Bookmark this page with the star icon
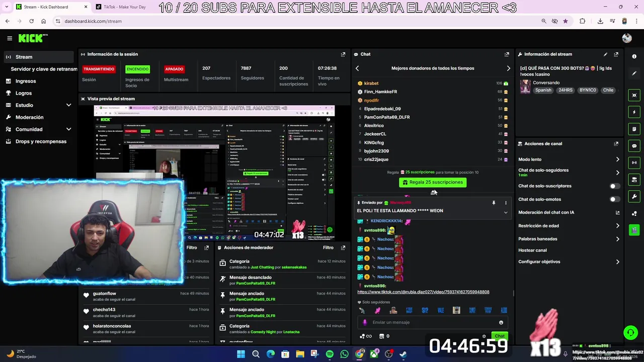Screen dimensions: 644x362 (566, 21)
